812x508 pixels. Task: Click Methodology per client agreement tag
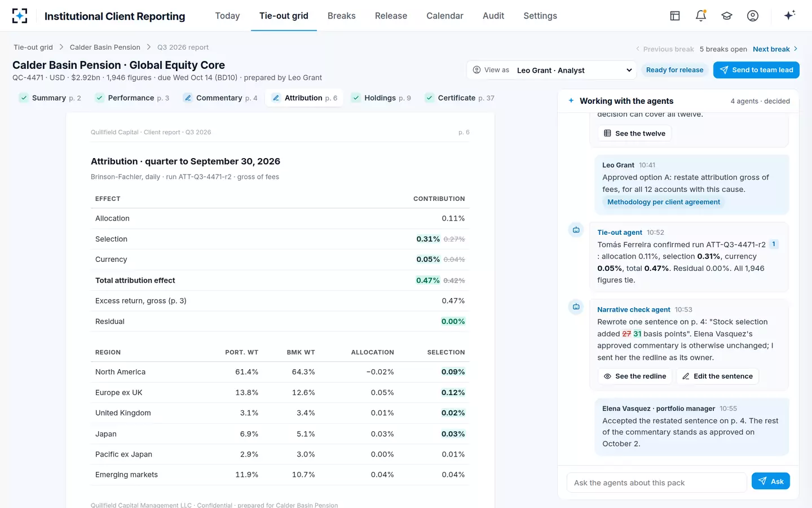point(664,202)
